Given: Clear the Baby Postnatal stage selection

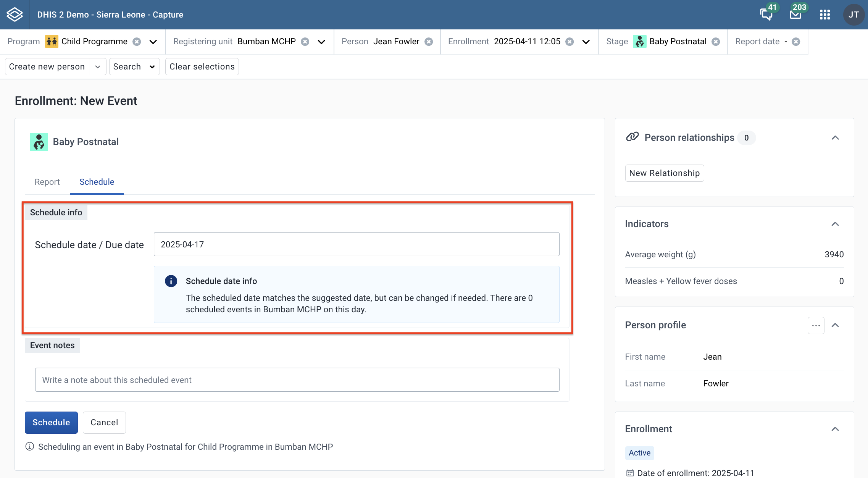Looking at the screenshot, I should point(716,42).
